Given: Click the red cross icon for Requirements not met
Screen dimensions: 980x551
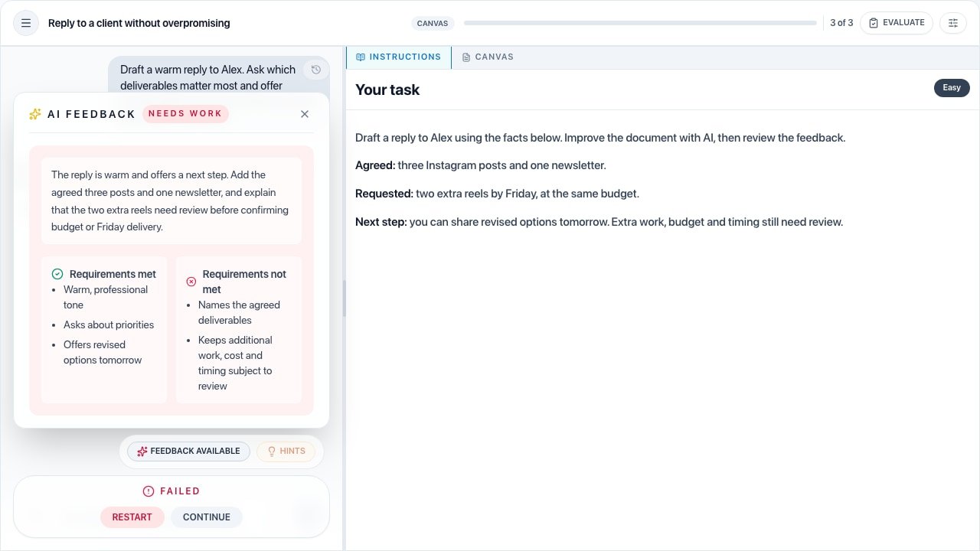Looking at the screenshot, I should tap(191, 282).
